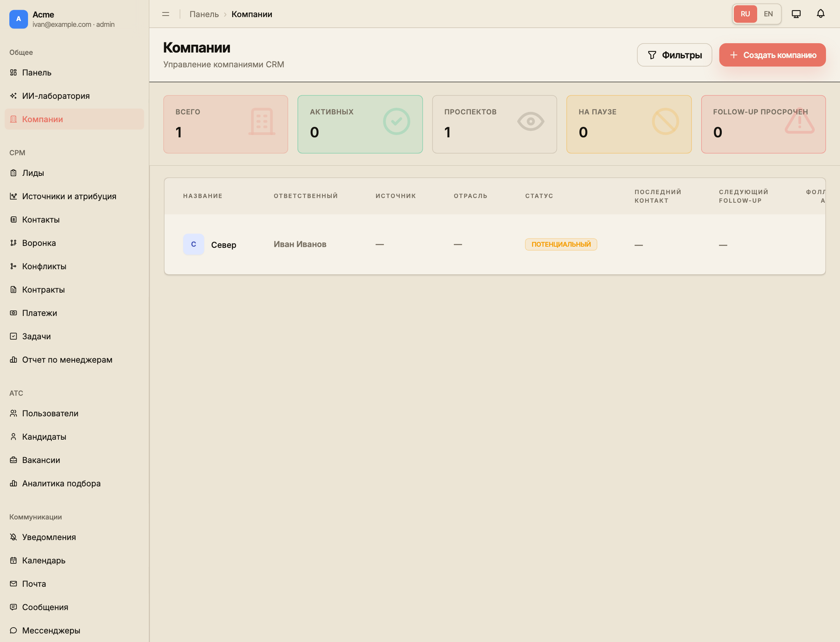
Task: Sort by Следующий follow-up column header
Action: click(x=744, y=196)
